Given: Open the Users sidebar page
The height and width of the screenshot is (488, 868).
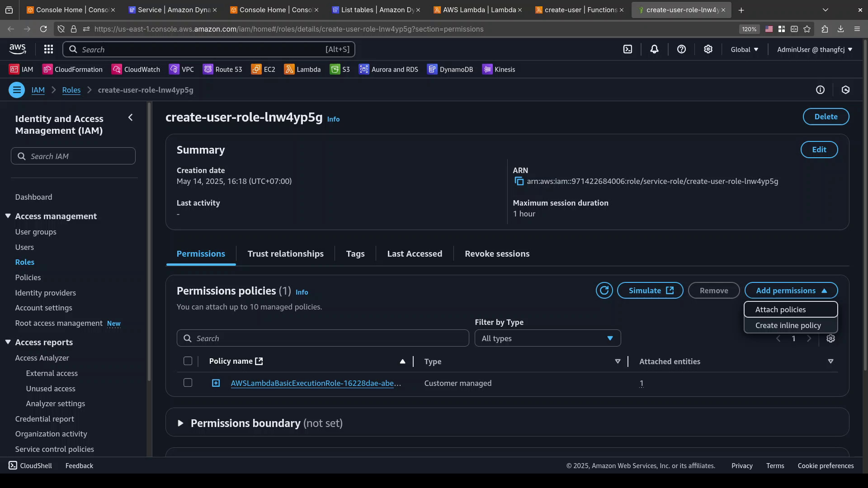Looking at the screenshot, I should click(24, 247).
